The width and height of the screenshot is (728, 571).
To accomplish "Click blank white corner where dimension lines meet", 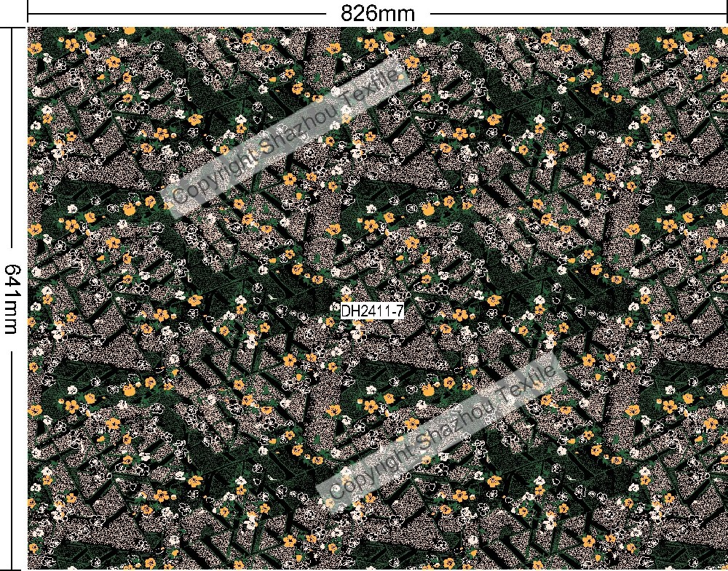I will pos(12,12).
